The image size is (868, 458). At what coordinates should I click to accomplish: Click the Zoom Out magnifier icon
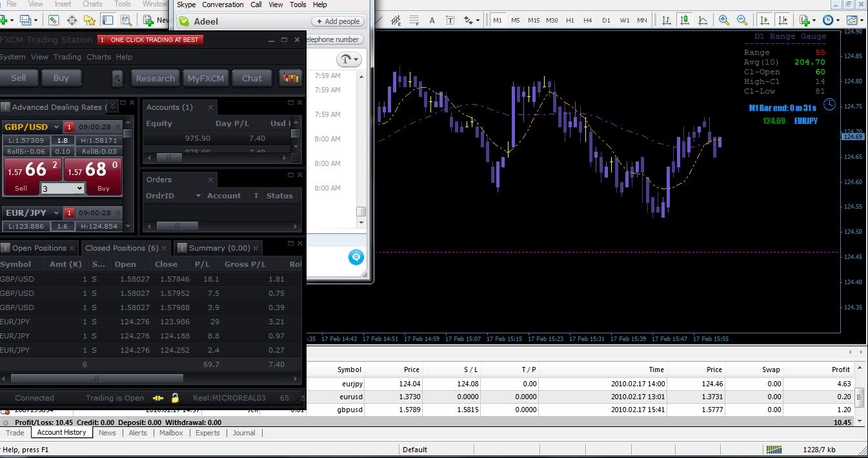point(742,20)
